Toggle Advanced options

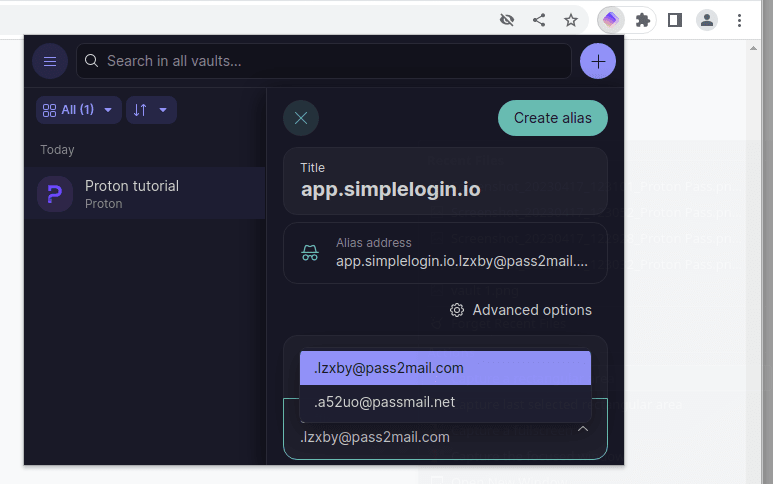[521, 310]
